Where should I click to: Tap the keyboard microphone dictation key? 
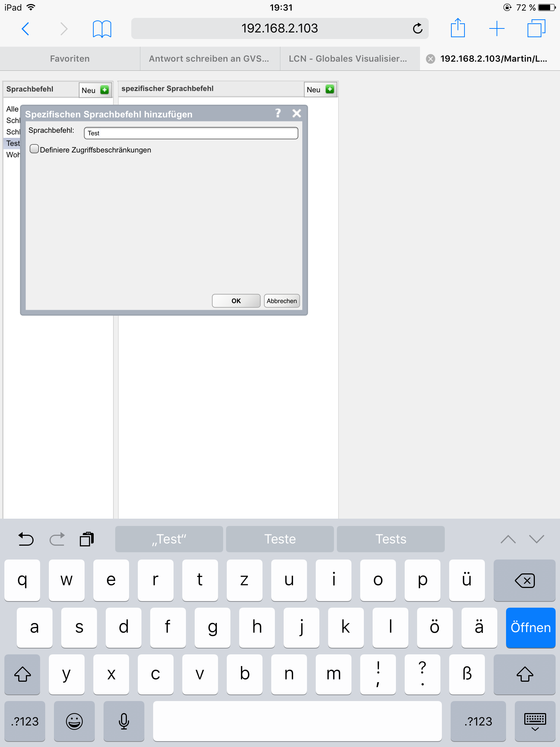tap(124, 721)
